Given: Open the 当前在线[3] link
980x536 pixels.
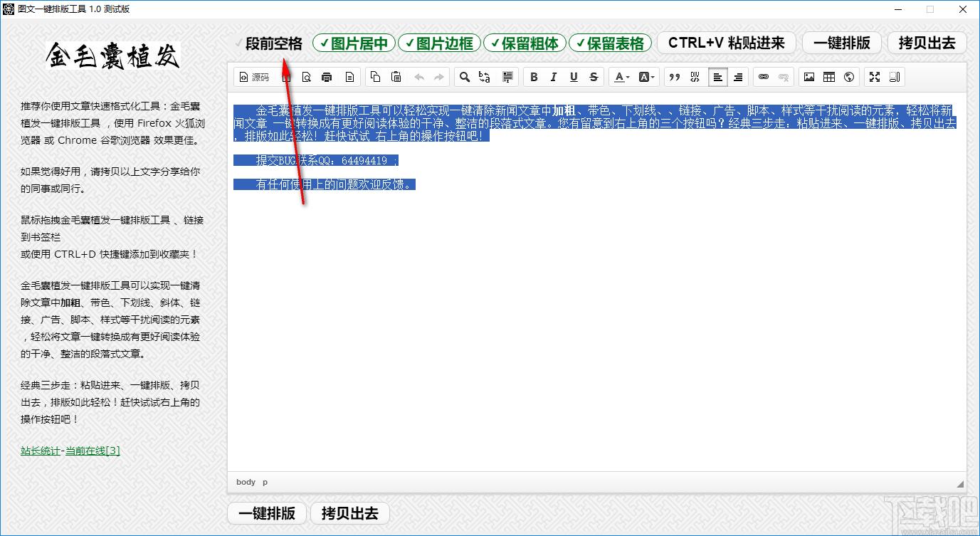Looking at the screenshot, I should [93, 451].
